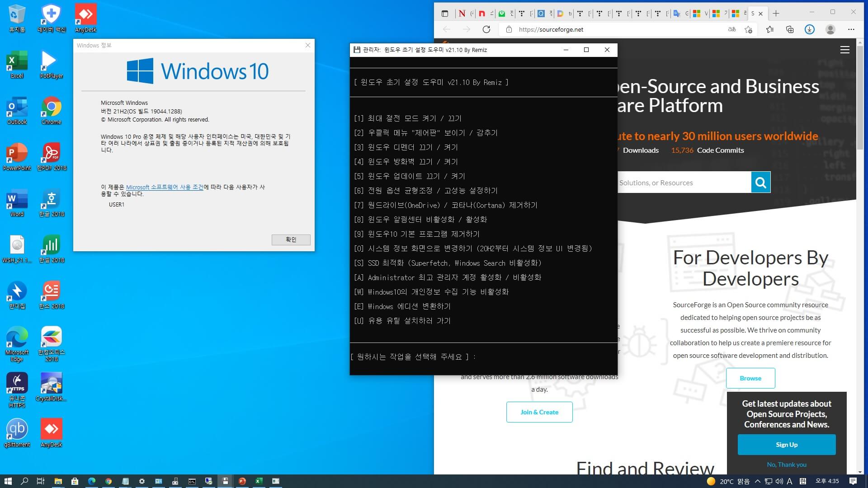Show hidden system tray icons

758,481
